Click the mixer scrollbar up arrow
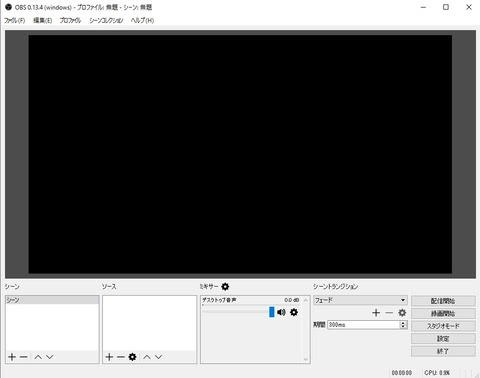The image size is (480, 378). tap(306, 300)
